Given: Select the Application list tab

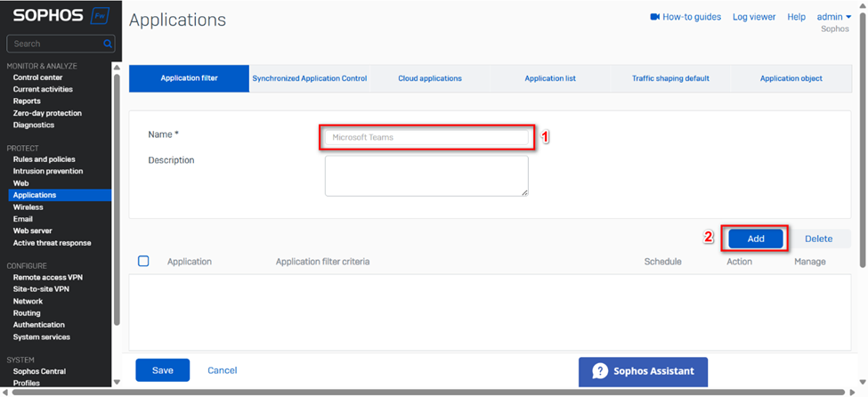Looking at the screenshot, I should [549, 78].
